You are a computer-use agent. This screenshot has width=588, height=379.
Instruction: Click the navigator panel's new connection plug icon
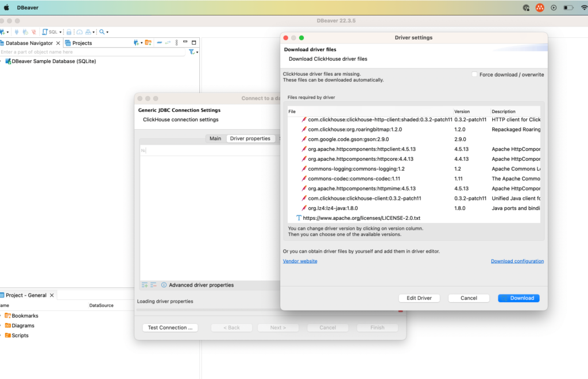coord(136,42)
